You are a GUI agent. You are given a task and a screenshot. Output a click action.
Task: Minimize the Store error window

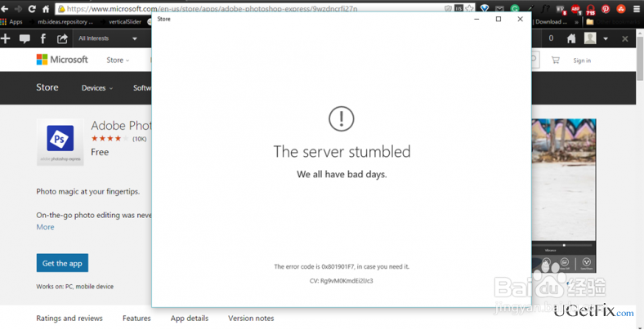[476, 19]
